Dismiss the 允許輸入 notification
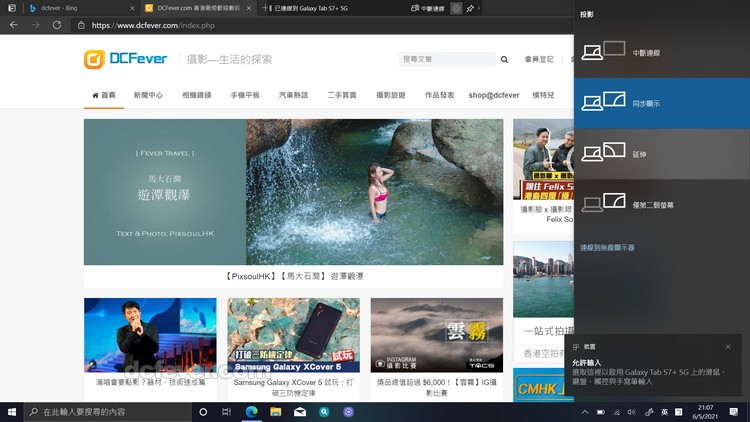Viewport: 750px width, 422px height. [727, 347]
